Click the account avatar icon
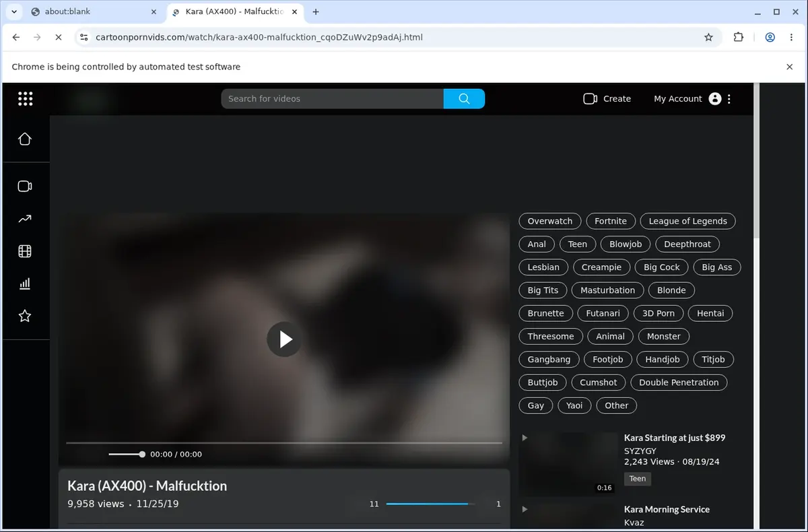 click(715, 98)
